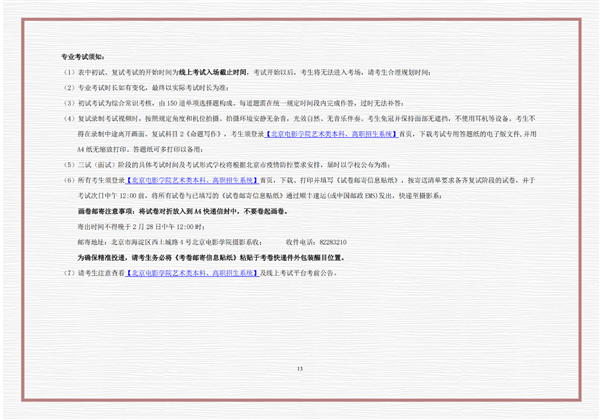Click the line 寄出时间不得晚于 2 月 28 日
The height and width of the screenshot is (420, 600).
point(141,227)
